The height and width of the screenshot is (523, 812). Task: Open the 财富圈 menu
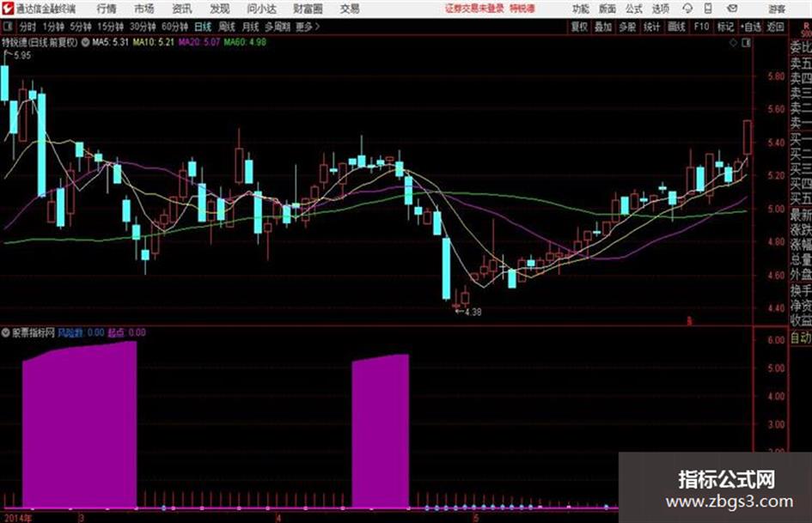click(x=308, y=9)
